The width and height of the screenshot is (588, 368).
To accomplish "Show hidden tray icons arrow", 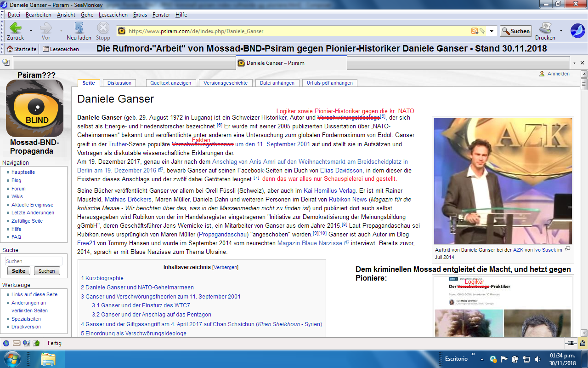I will 482,359.
